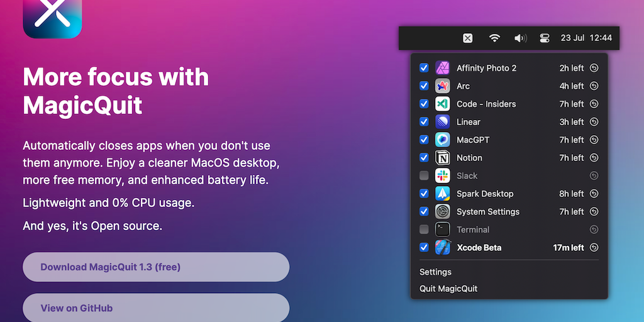Screen dimensions: 644x322
Task: Toggle the MacGPT checkbox off
Action: coord(424,140)
